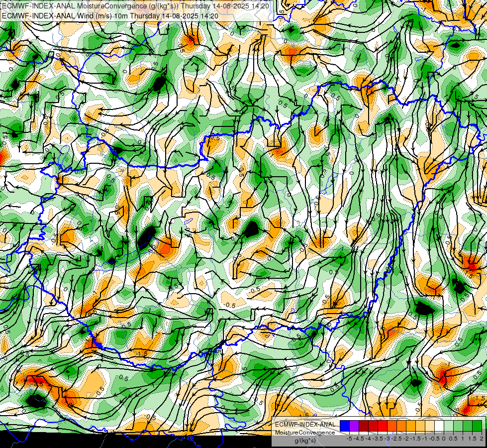This screenshot has height=448, width=487.
Task: Click 'MoistureConvergence' text in the legend box
Action: (x=305, y=433)
